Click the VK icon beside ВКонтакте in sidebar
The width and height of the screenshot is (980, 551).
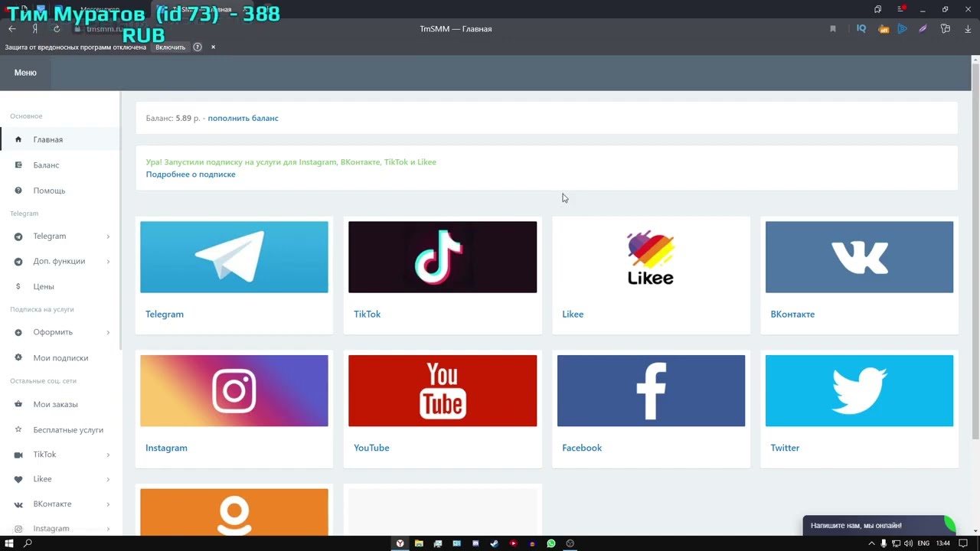(x=18, y=504)
